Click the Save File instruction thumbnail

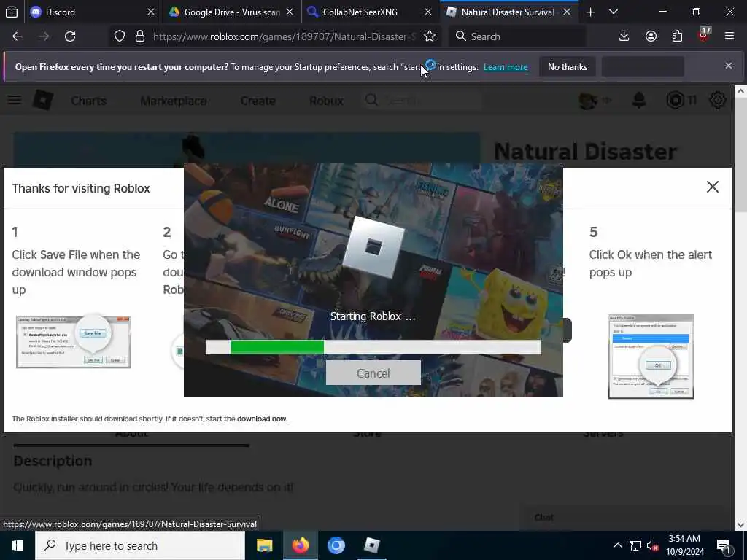click(x=74, y=342)
